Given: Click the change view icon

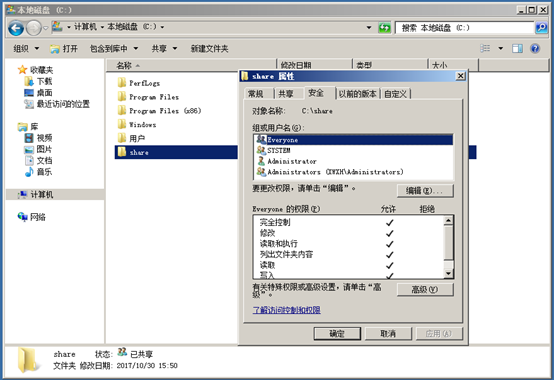Looking at the screenshot, I should pyautogui.click(x=485, y=48).
